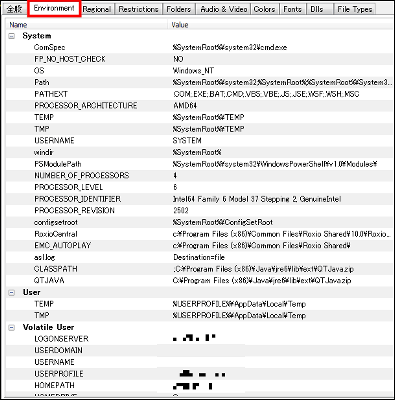The width and height of the screenshot is (395, 400).
Task: Select the PSModulePath row
Action: click(x=199, y=164)
